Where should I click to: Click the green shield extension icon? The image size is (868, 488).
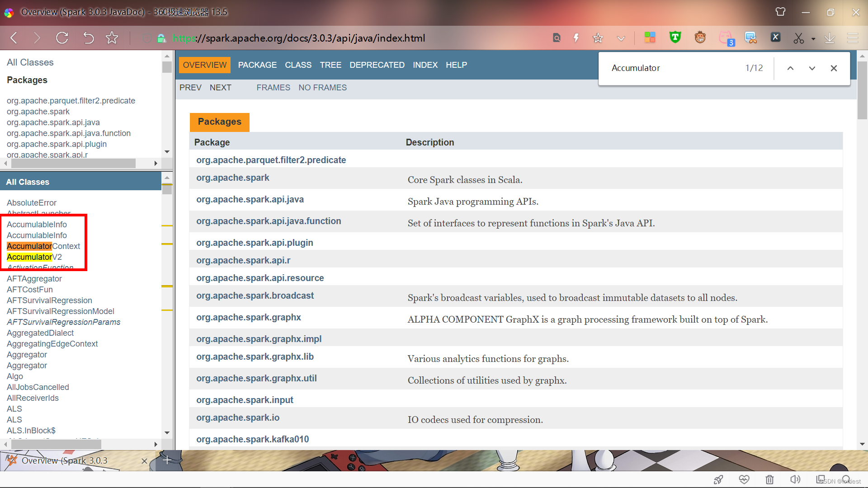(x=675, y=38)
